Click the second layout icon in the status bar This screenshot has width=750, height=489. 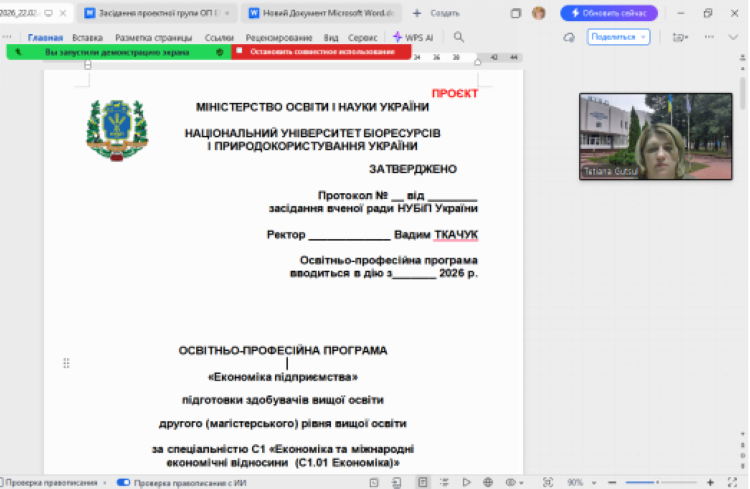[397, 482]
